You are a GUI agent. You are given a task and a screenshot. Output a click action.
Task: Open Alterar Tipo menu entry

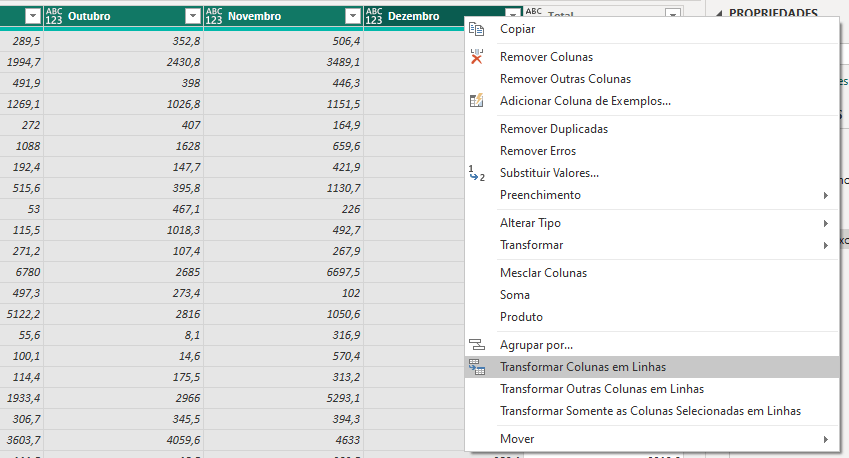pyautogui.click(x=652, y=223)
